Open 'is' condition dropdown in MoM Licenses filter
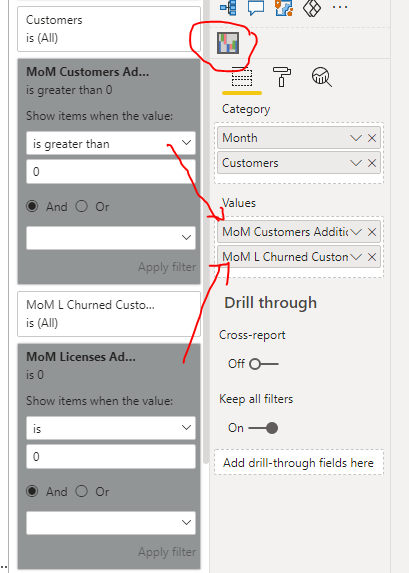Screen dimensions: 409x573 coord(111,428)
